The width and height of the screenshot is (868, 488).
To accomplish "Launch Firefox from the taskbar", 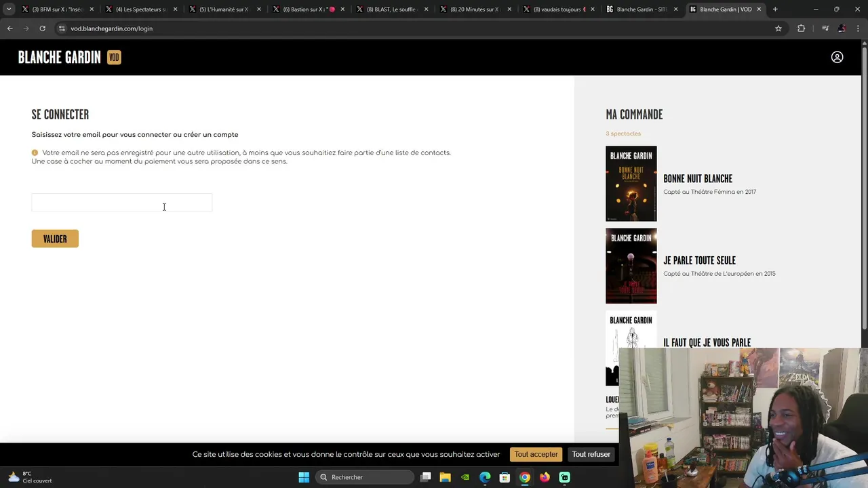I will pos(545,477).
